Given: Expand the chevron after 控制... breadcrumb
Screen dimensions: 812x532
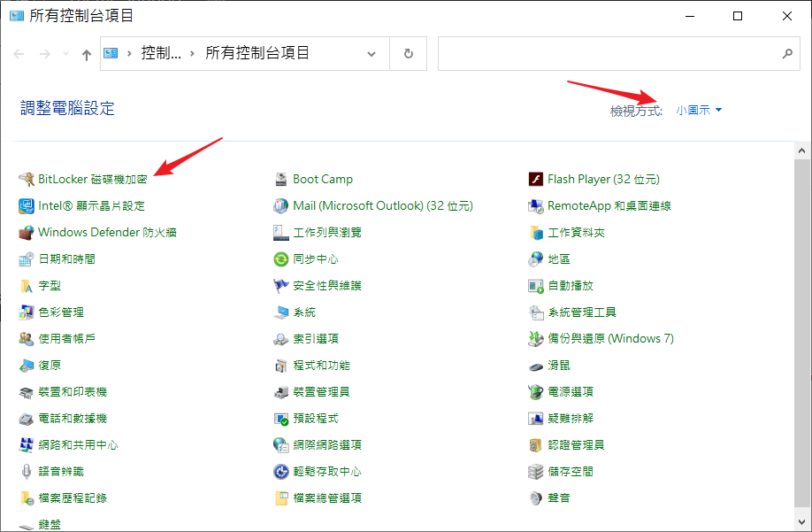Looking at the screenshot, I should pos(192,53).
